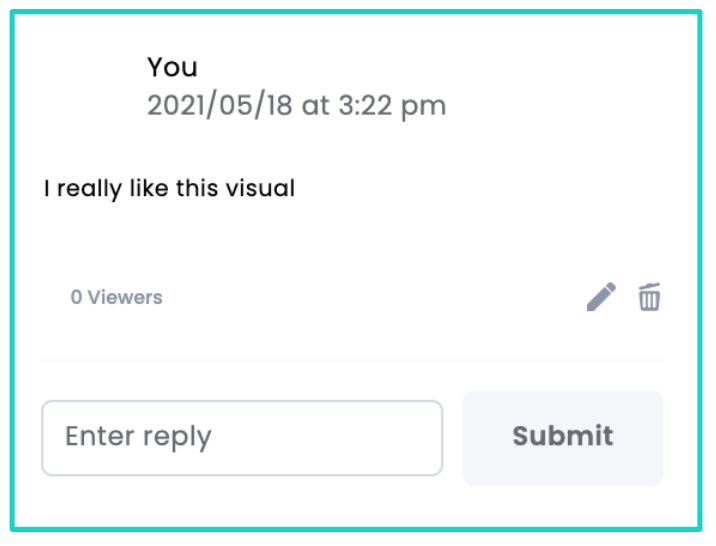Click the Viewers count label
The image size is (716, 546).
[x=116, y=297]
